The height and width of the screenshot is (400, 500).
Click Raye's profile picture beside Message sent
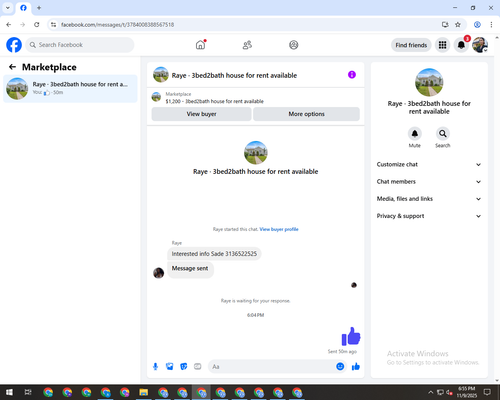pyautogui.click(x=158, y=273)
